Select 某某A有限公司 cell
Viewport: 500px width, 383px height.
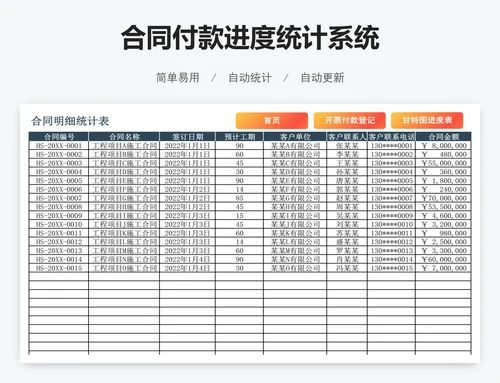[x=295, y=146]
